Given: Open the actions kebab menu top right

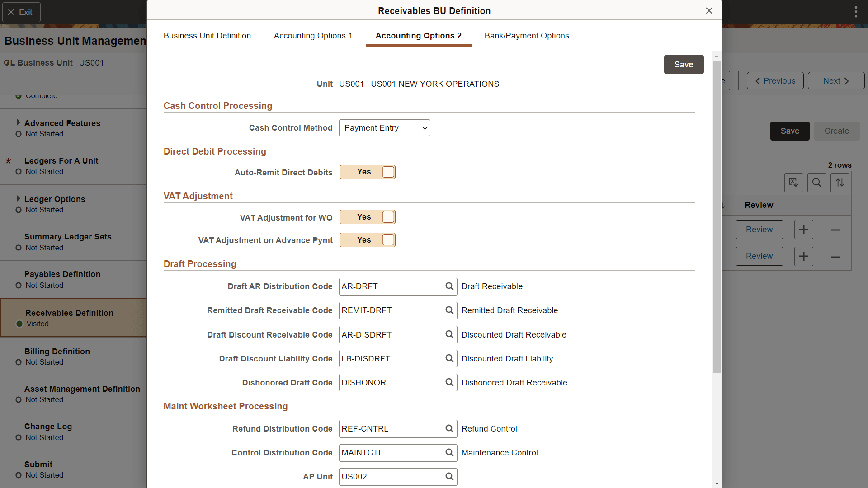Looking at the screenshot, I should point(856,11).
